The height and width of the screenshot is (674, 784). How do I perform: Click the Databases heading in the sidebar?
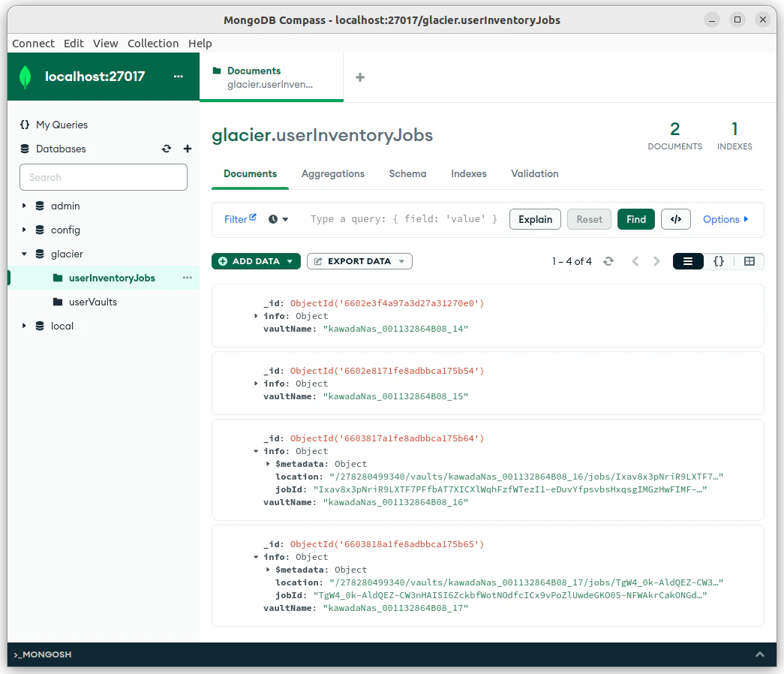coord(61,149)
